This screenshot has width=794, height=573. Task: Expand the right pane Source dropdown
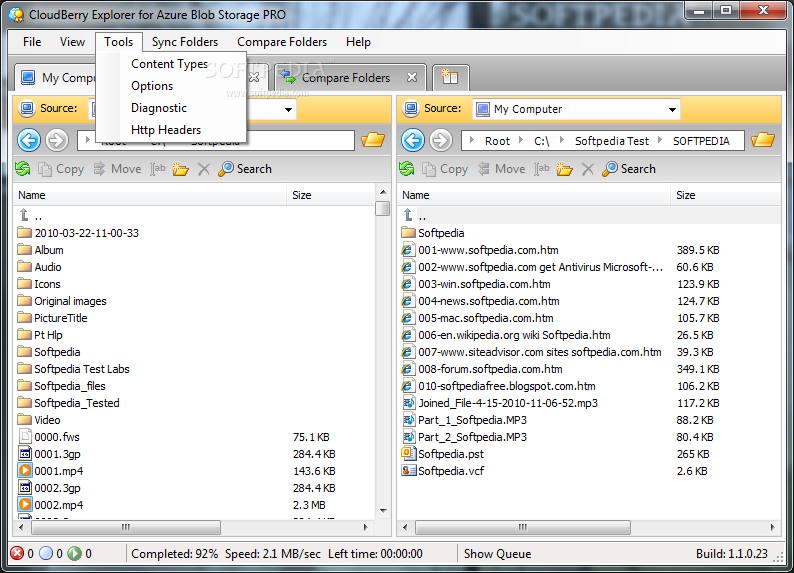[x=672, y=109]
